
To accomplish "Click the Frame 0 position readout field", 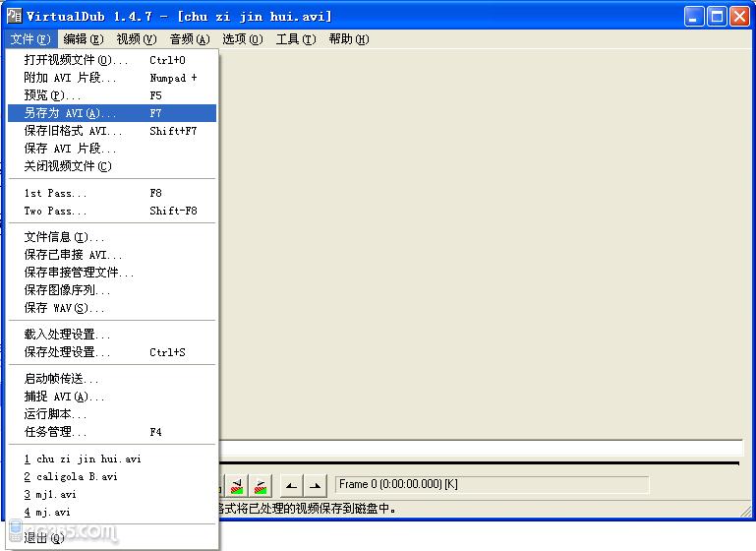I will coord(493,484).
